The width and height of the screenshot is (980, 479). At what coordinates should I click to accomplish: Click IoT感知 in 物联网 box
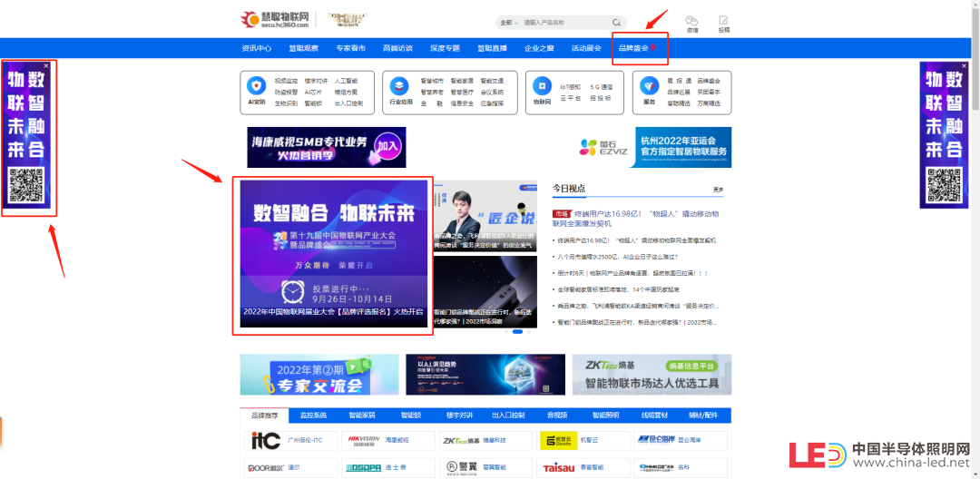570,87
